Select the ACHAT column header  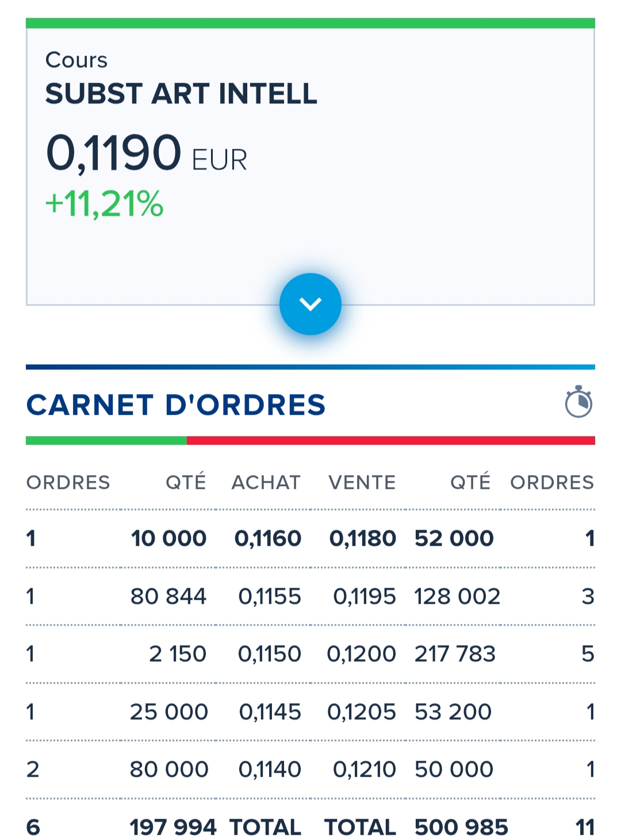pyautogui.click(x=266, y=482)
